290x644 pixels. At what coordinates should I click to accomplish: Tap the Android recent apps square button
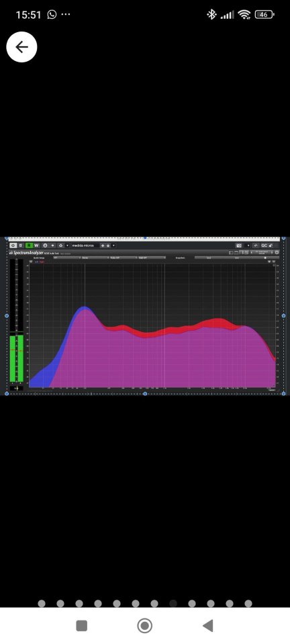pos(82,625)
